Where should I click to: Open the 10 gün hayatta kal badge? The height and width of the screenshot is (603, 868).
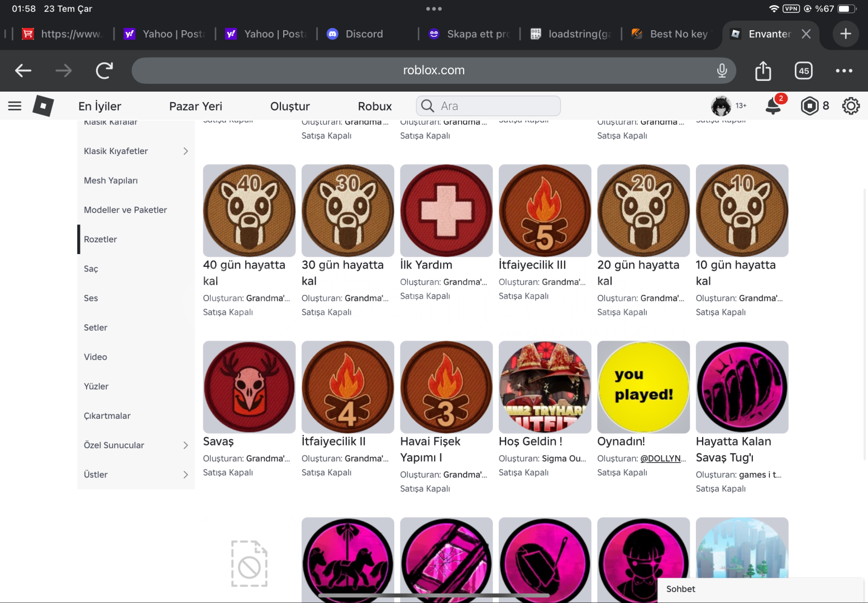click(x=742, y=210)
